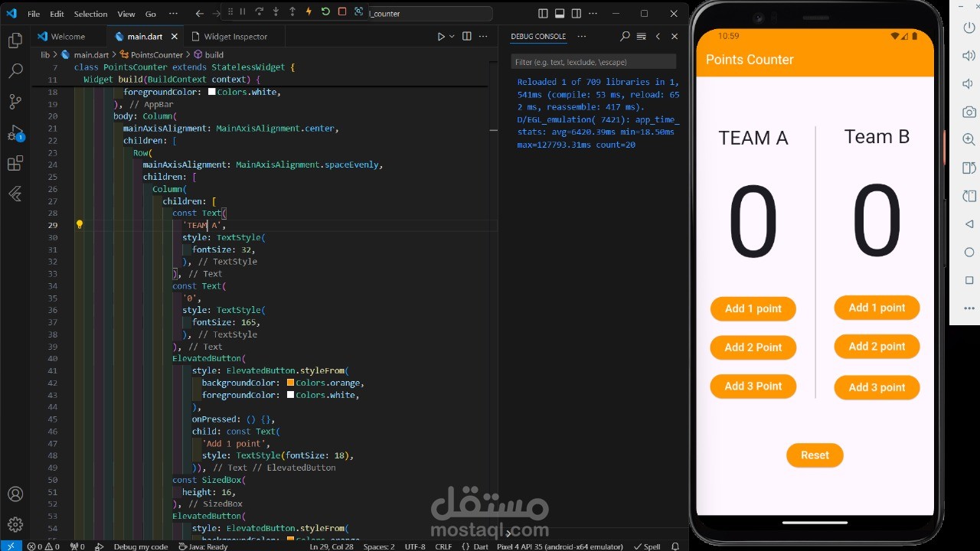Click the emulator zoom magnifier icon
The height and width of the screenshot is (551, 980).
pyautogui.click(x=969, y=139)
